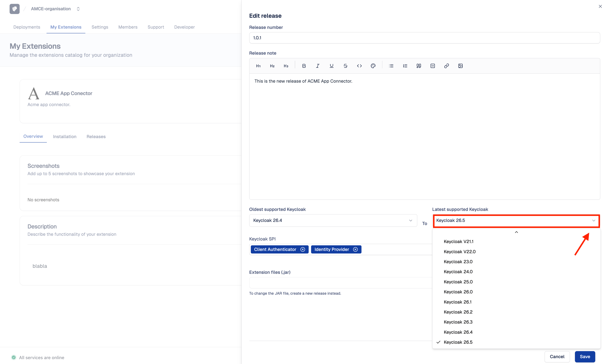
Task: Switch to the Releases tab
Action: tap(96, 136)
